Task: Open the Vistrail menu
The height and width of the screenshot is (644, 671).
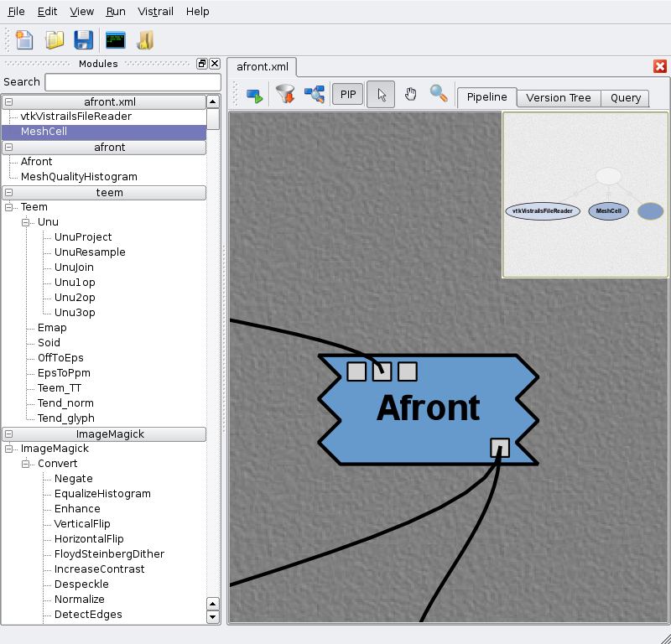Action: coord(155,12)
